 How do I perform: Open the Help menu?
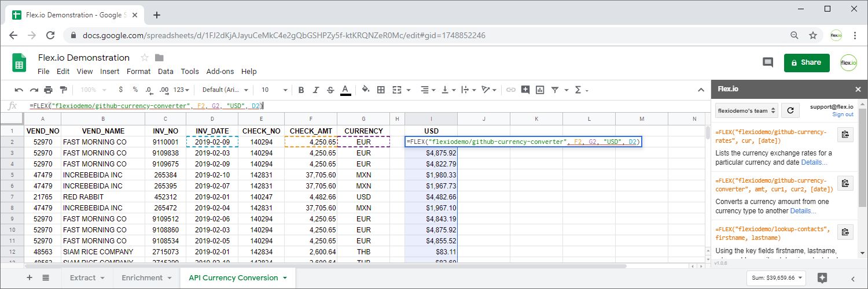point(249,72)
